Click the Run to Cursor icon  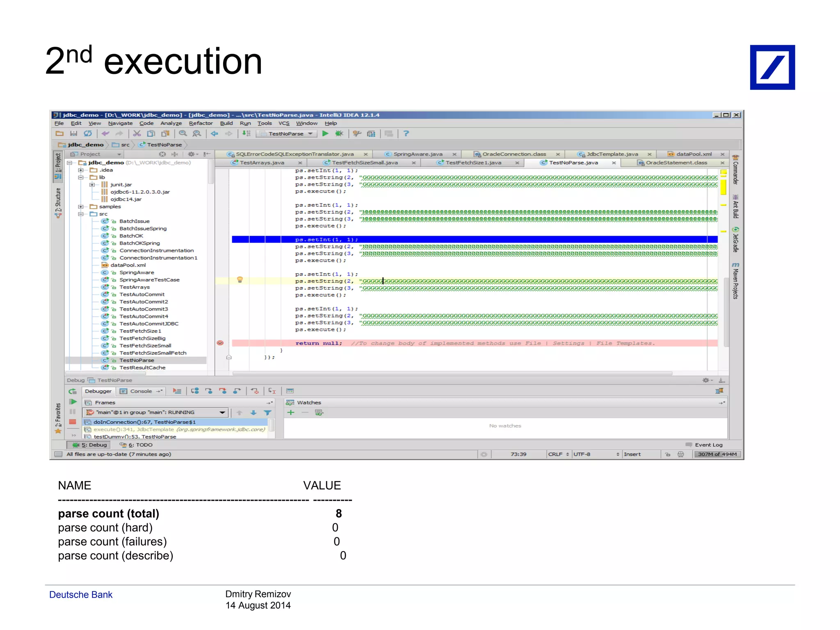tap(272, 391)
